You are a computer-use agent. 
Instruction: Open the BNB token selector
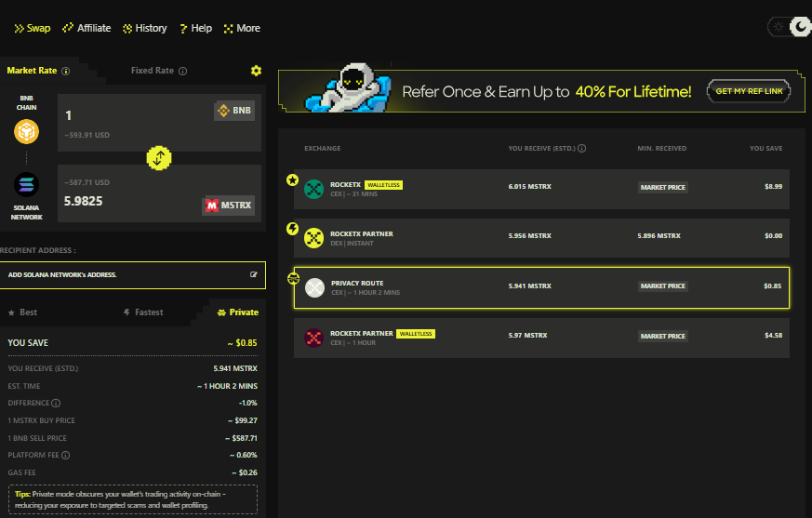tap(234, 111)
